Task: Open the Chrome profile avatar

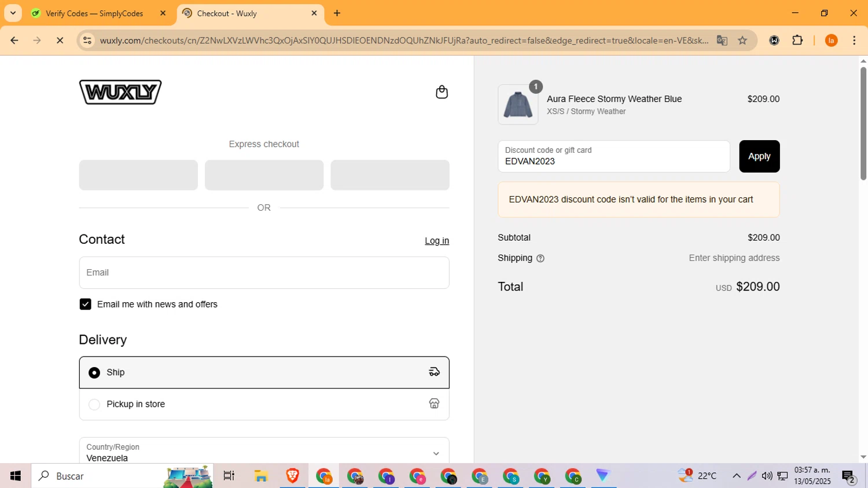Action: (832, 41)
